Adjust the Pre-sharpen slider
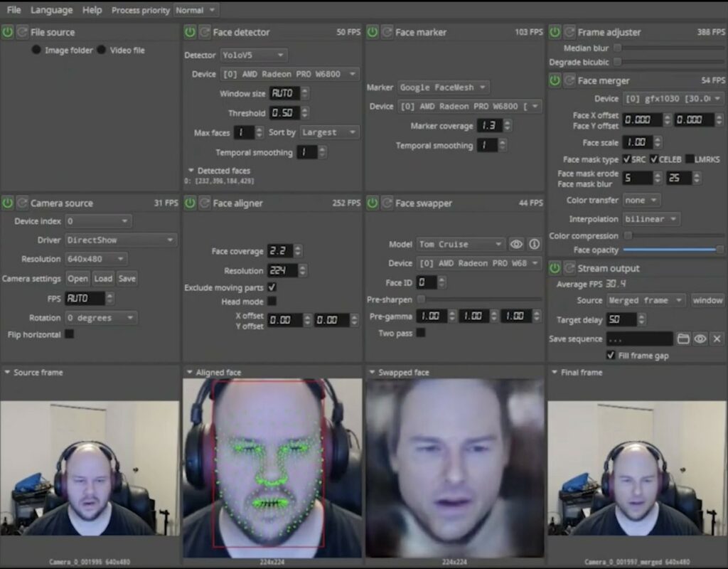Image resolution: width=728 pixels, height=569 pixels. coord(481,299)
